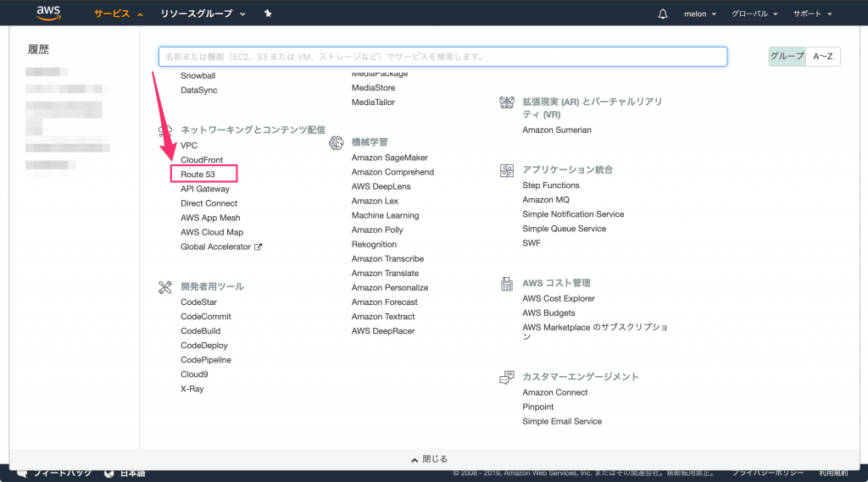Screen dimensions: 868x482
Task: Click Global Accelerator external link icon
Action: [258, 247]
